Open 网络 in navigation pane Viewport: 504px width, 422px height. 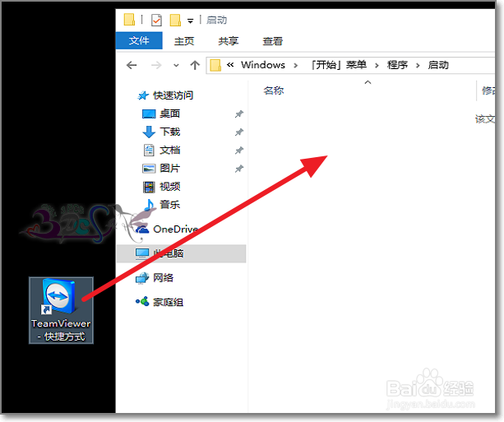[164, 277]
